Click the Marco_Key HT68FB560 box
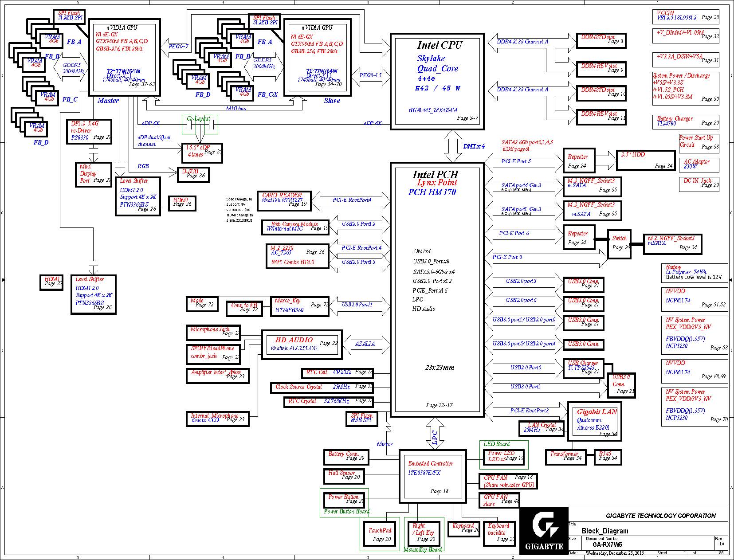Viewport: 734px width, 560px height. click(300, 307)
